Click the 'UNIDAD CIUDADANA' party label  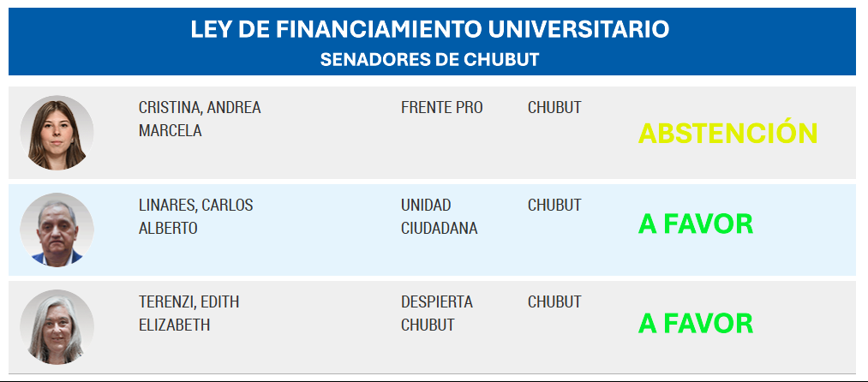pos(439,218)
